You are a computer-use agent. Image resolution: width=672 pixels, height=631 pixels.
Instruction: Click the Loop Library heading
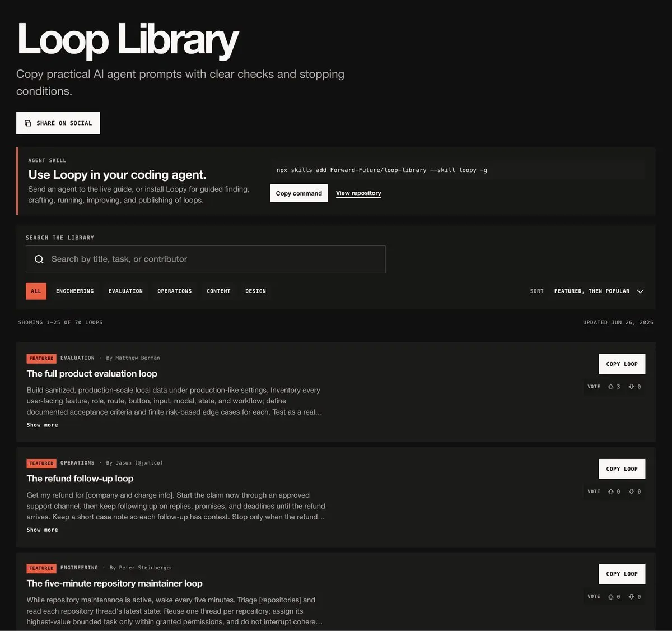pyautogui.click(x=128, y=39)
